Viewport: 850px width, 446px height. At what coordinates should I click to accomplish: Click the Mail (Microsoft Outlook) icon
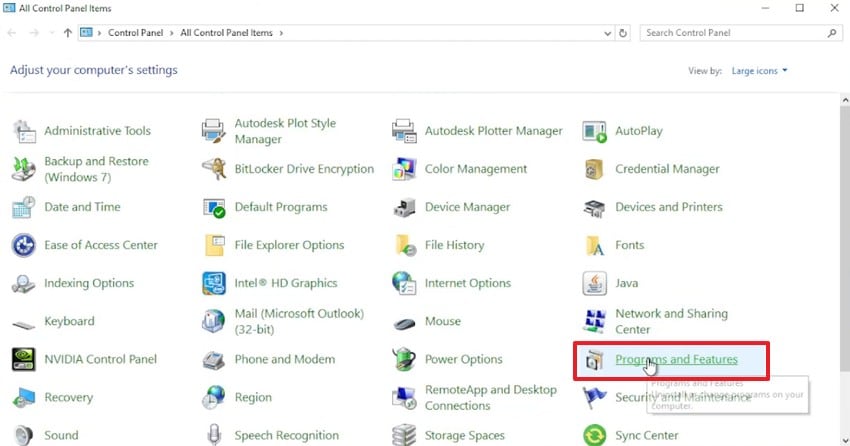tap(214, 321)
